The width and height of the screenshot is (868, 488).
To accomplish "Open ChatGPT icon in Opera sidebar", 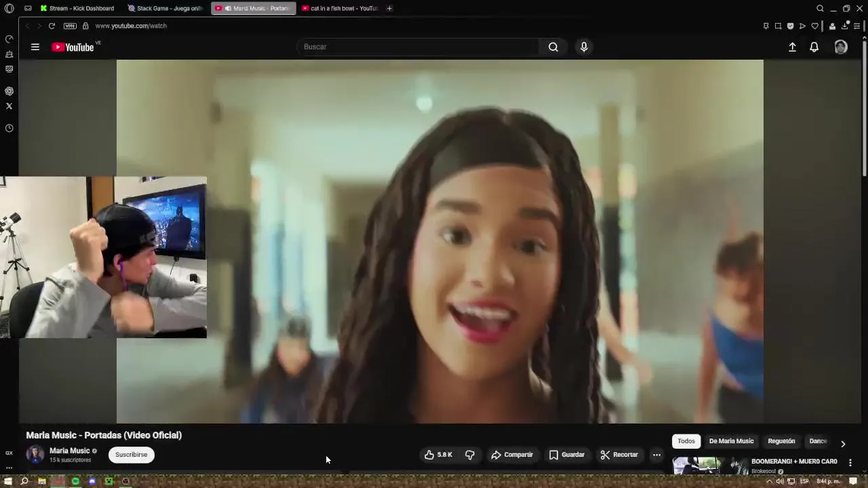I will pos(9,91).
